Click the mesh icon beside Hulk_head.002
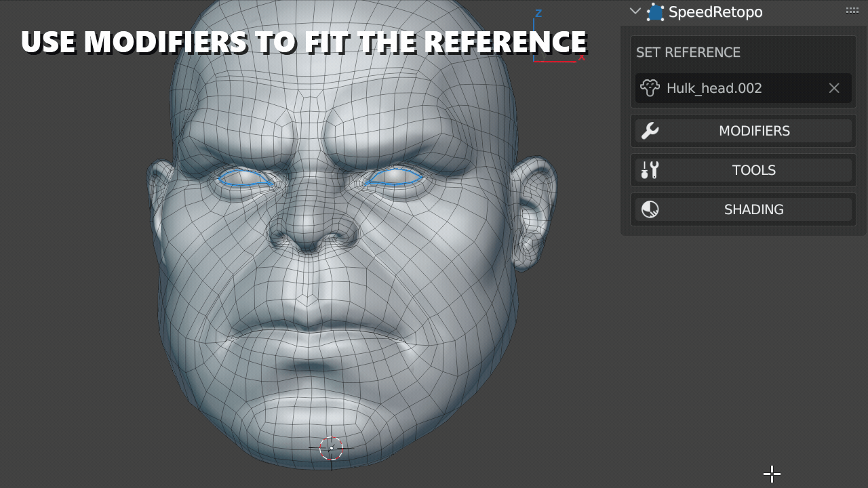 click(x=650, y=88)
